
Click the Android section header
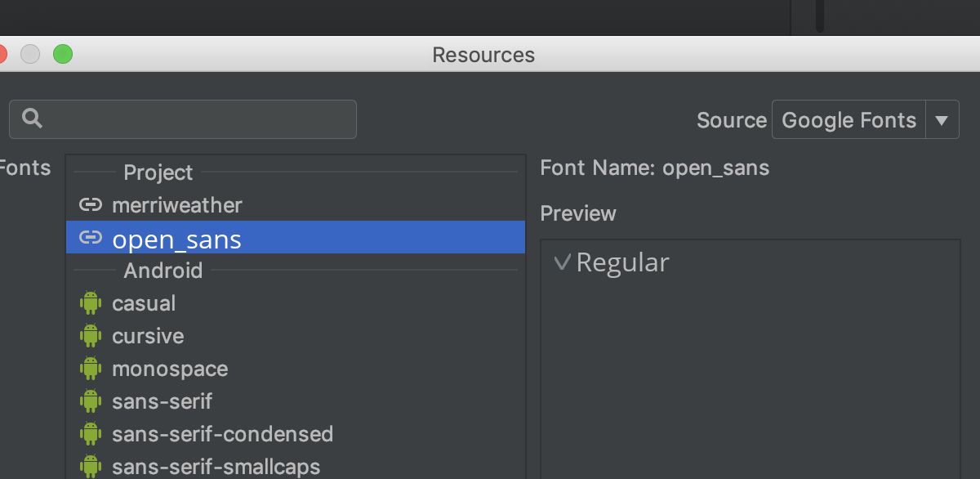tap(163, 270)
